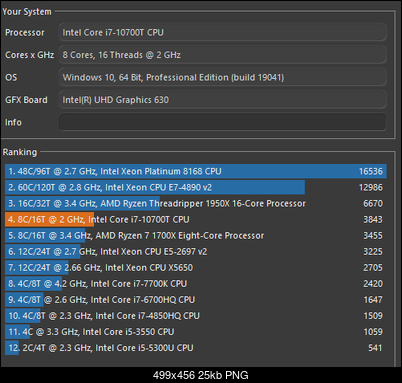Click the Processor label
This screenshot has width=402, height=383.
25,32
